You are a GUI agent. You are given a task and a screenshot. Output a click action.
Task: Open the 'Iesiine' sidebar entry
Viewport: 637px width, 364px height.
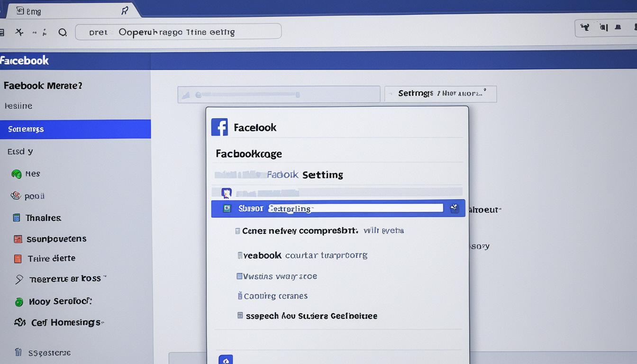click(19, 106)
